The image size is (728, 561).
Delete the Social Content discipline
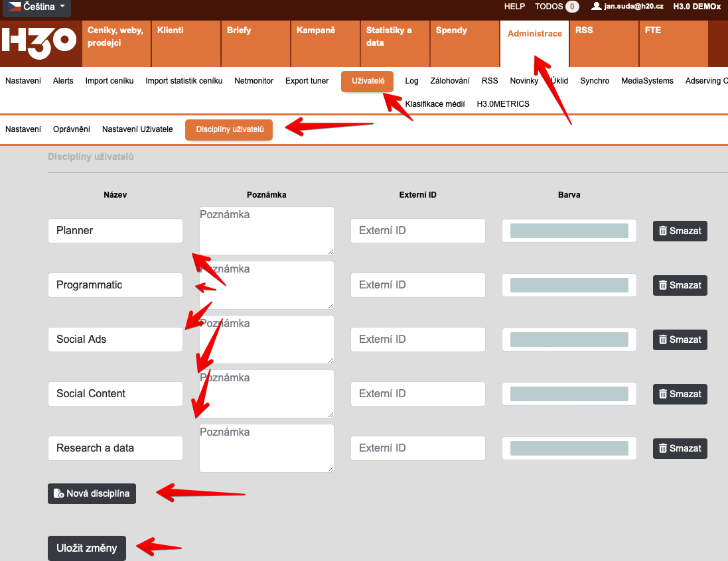point(680,394)
